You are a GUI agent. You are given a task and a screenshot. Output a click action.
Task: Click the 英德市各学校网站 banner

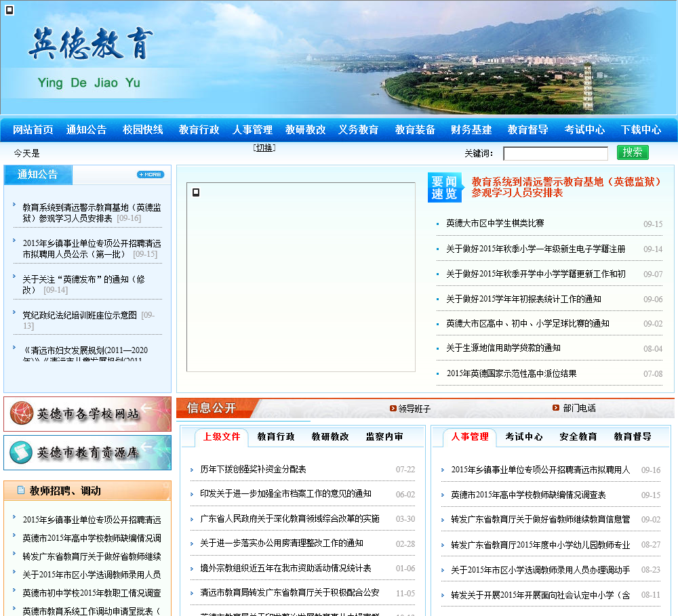(x=87, y=414)
